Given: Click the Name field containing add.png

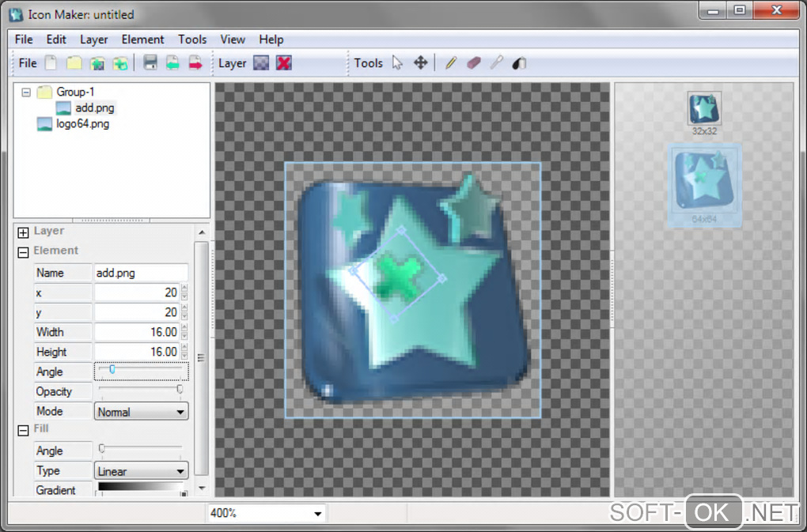Looking at the screenshot, I should pos(141,273).
